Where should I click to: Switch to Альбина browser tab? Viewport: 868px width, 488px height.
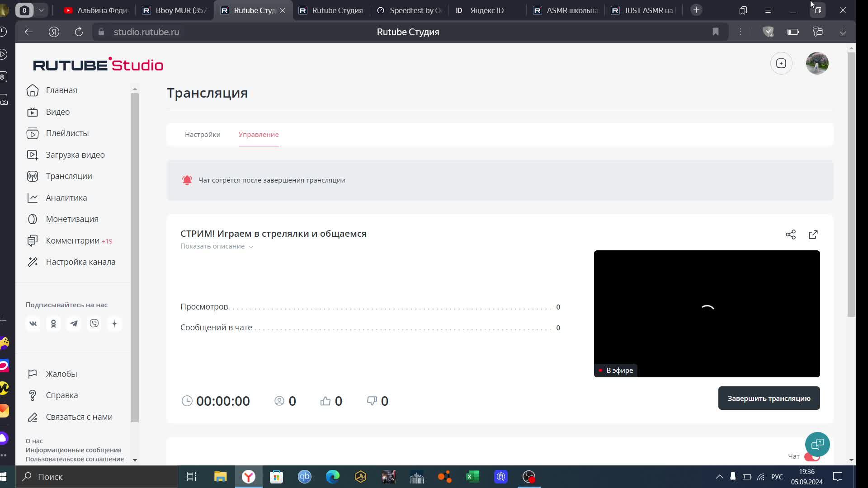click(x=97, y=10)
